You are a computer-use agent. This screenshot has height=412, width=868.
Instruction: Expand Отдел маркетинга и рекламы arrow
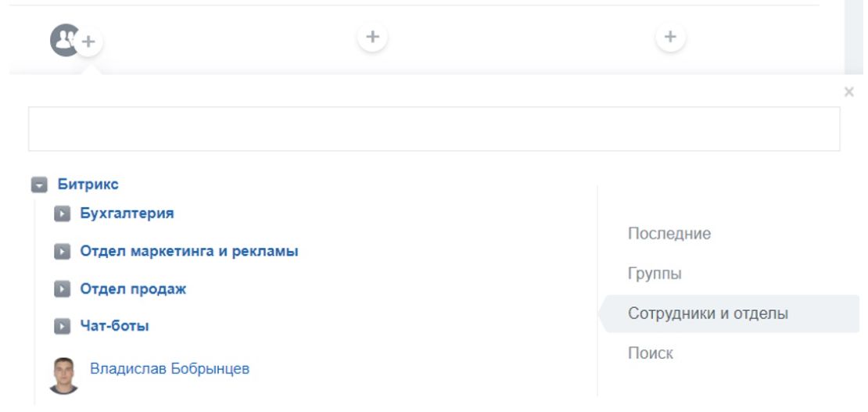[x=62, y=253]
